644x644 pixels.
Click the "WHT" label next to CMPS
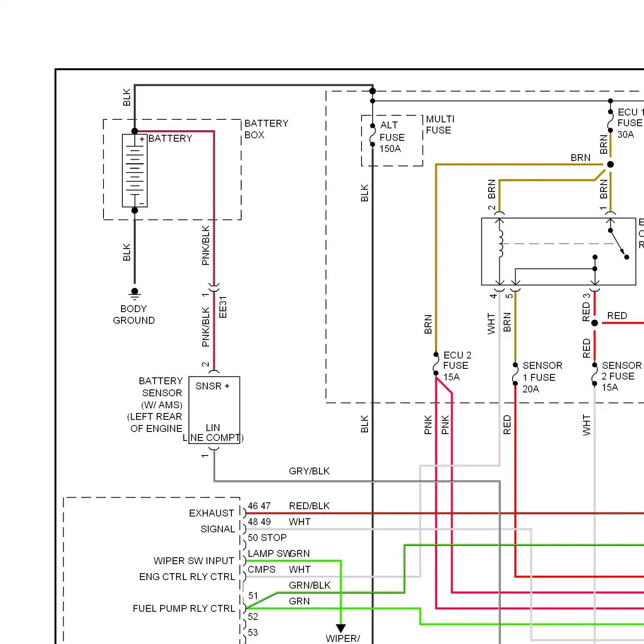point(300,569)
